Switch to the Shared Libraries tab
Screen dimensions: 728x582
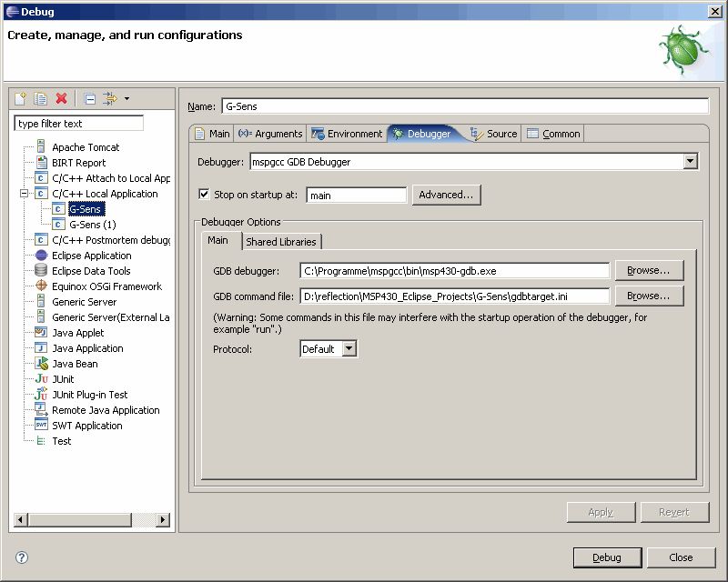[x=281, y=241]
